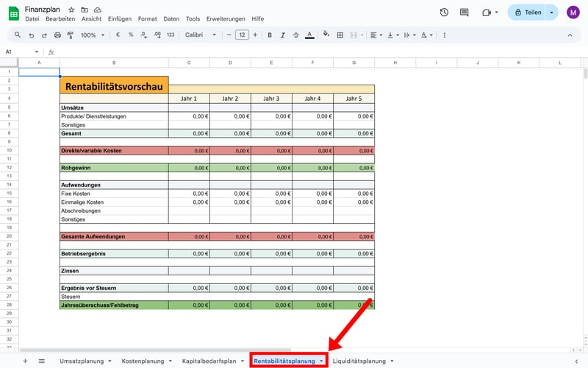This screenshot has height=368, width=588.
Task: Star the Finanzplan document
Action: [71, 9]
